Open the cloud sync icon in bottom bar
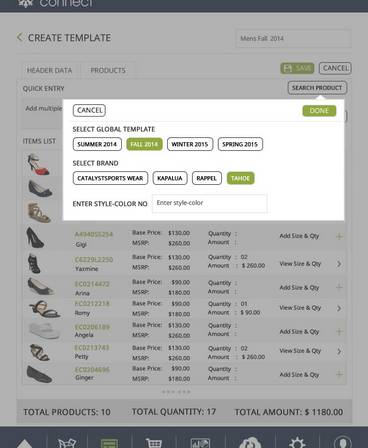Screen dimensions: 368x448 249,443
